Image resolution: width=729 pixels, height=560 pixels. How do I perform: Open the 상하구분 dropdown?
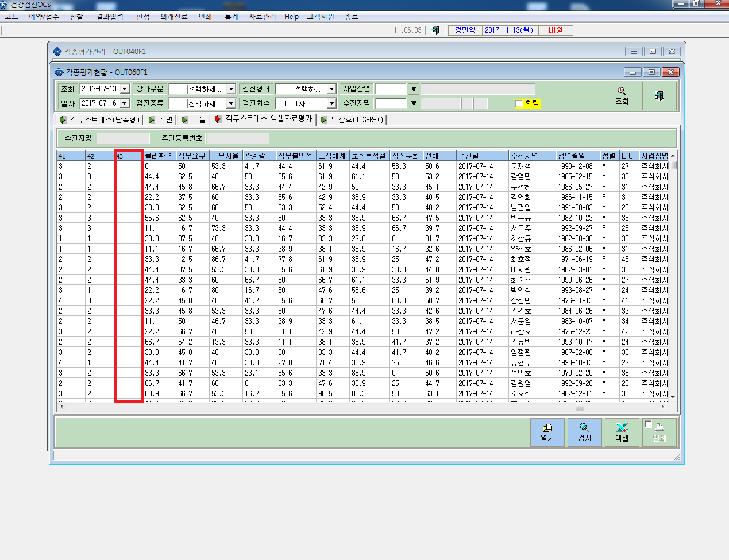tap(231, 89)
